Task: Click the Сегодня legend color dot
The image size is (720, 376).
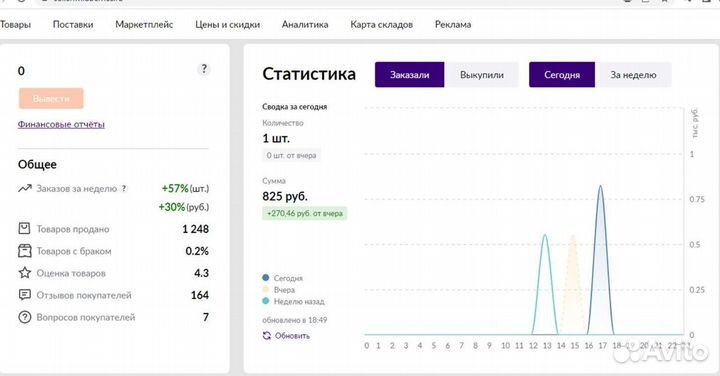Action: click(265, 278)
